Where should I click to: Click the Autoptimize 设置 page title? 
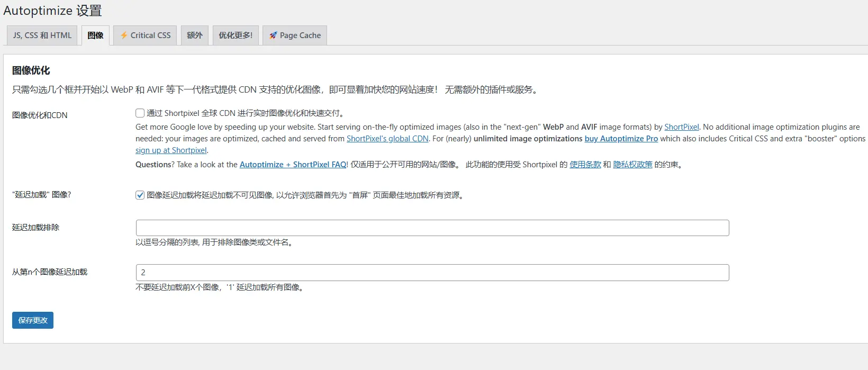[52, 11]
